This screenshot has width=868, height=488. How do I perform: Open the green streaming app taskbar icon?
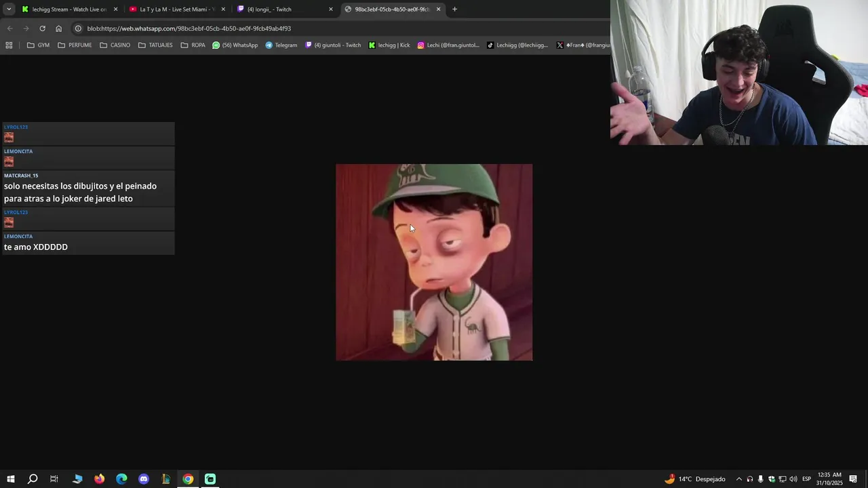pos(210,479)
